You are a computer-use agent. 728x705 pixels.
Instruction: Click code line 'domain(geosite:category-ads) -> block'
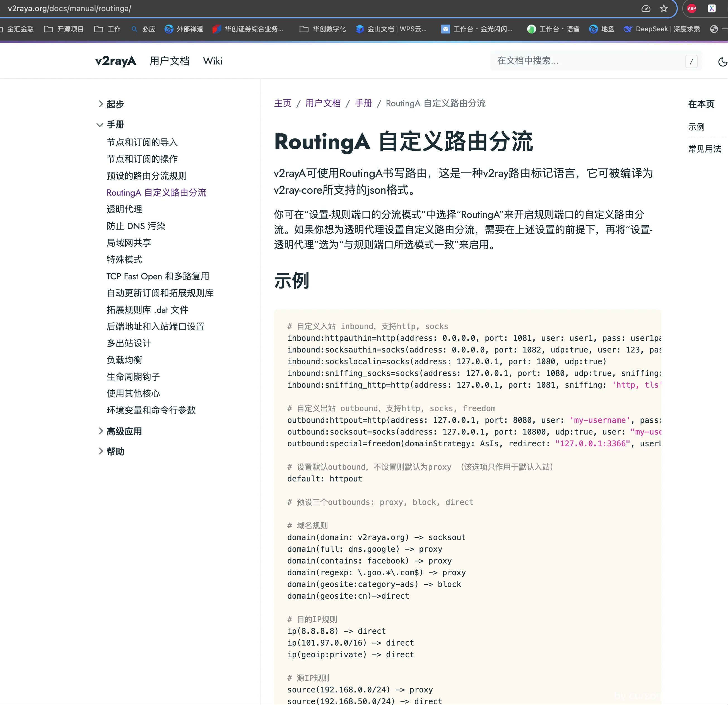point(374,584)
